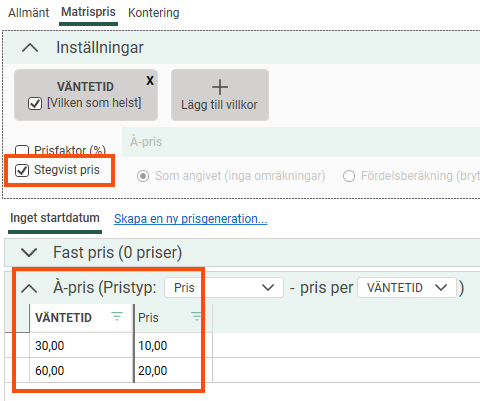
Task: Toggle the Stegvist pris checkbox
Action: click(22, 170)
